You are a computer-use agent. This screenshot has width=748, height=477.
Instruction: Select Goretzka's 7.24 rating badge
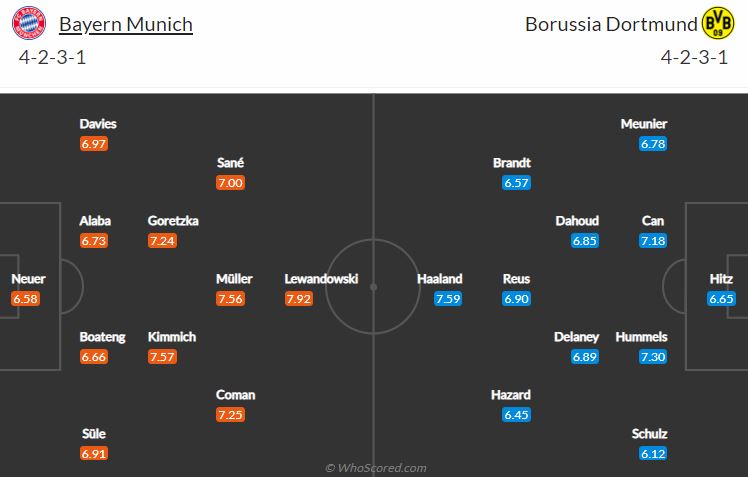(162, 240)
